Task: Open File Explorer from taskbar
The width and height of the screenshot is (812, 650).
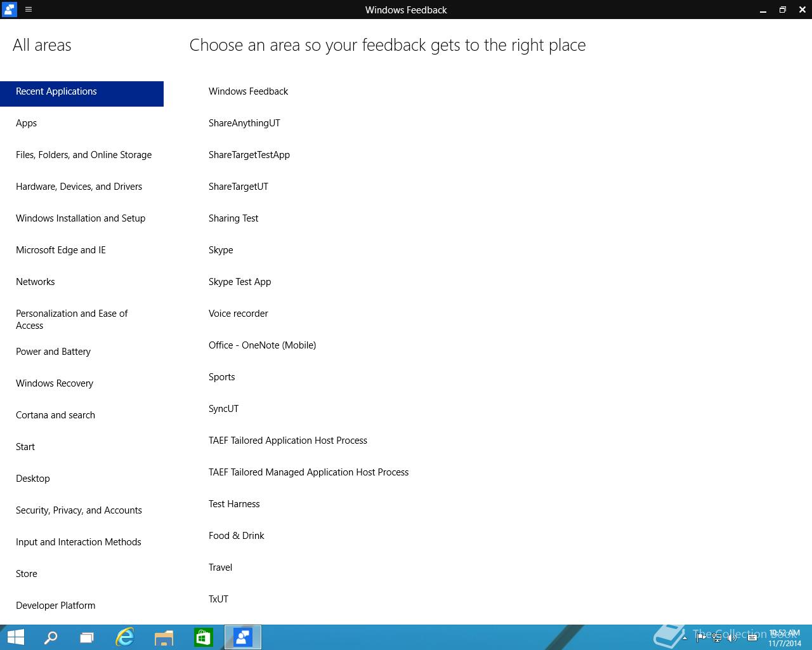Action: click(164, 637)
